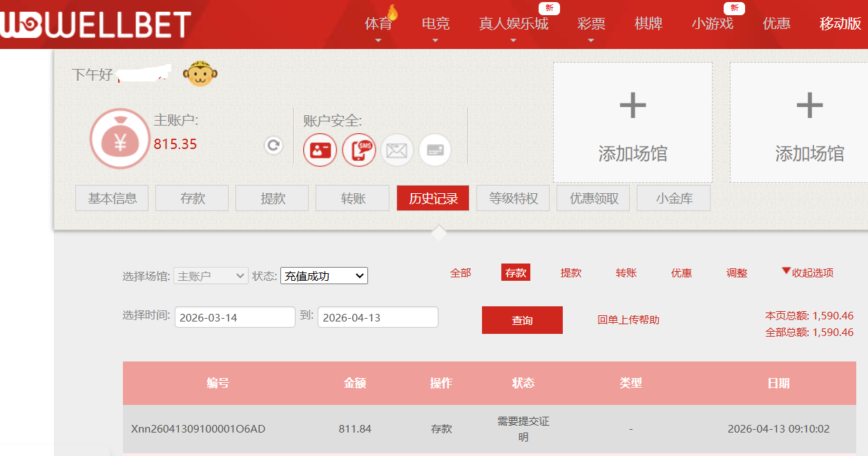
Task: Click the SMS phone verification icon
Action: coord(359,150)
